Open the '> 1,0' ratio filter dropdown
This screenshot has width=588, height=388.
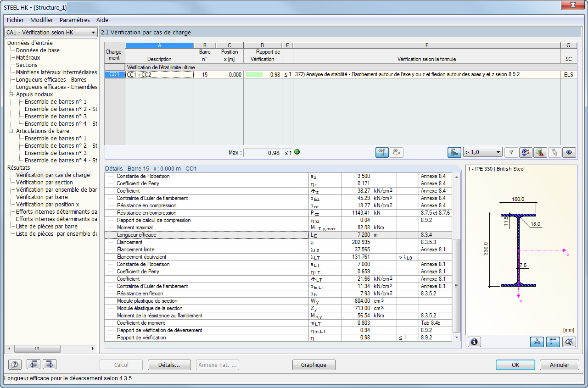coord(482,153)
